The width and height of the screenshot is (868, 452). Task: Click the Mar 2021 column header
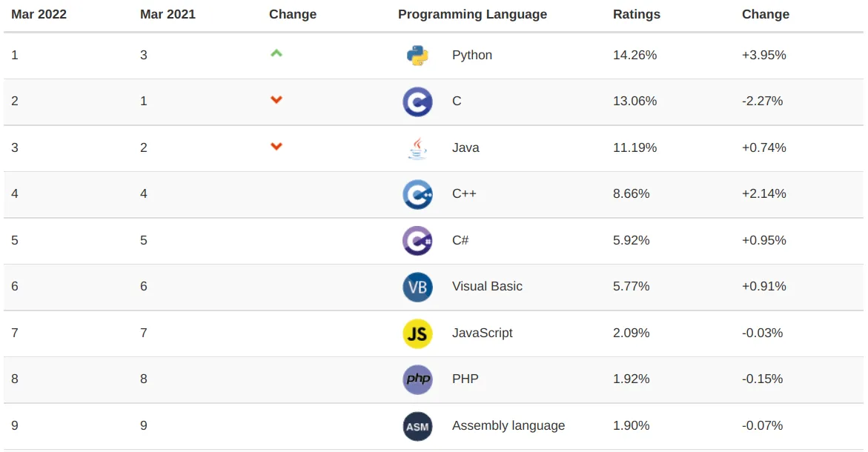[168, 14]
